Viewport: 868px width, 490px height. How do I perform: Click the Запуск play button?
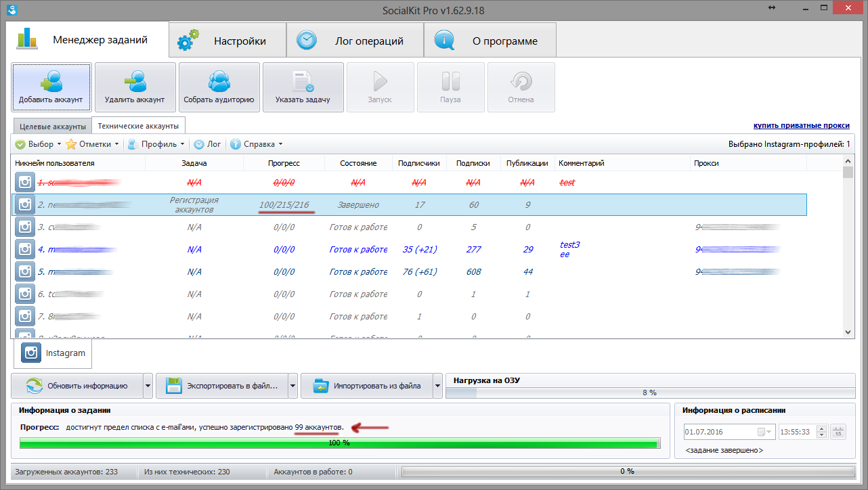coord(380,87)
